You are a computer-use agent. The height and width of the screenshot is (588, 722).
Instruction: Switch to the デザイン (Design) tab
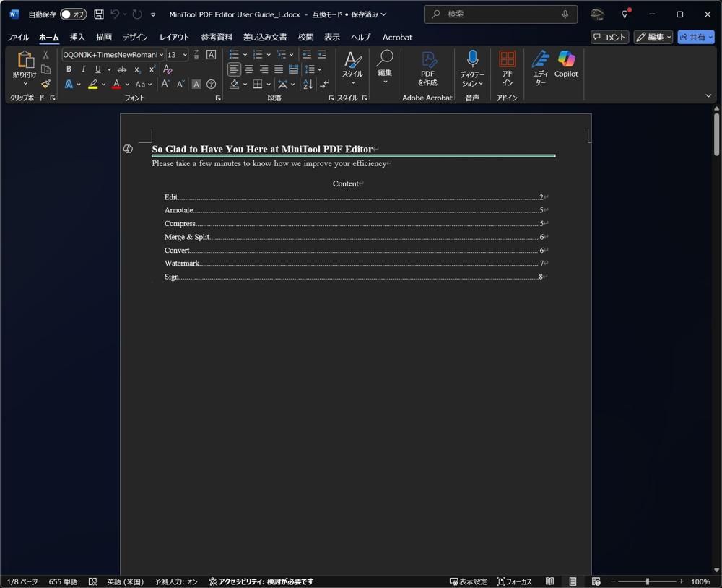(135, 38)
